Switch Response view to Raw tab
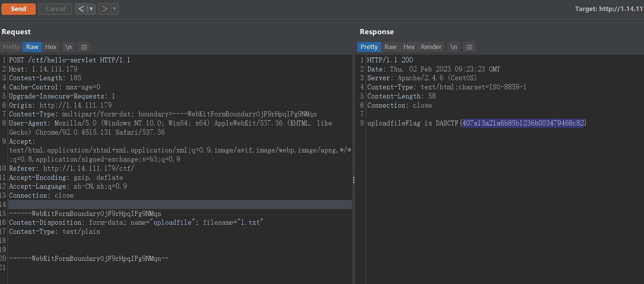Viewport: 644px width, 284px height. click(x=390, y=47)
